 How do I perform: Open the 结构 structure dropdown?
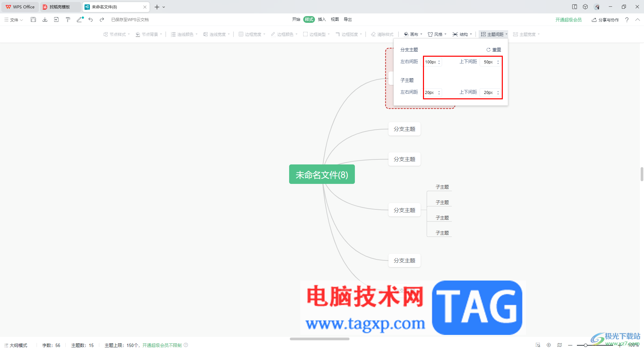click(x=462, y=34)
